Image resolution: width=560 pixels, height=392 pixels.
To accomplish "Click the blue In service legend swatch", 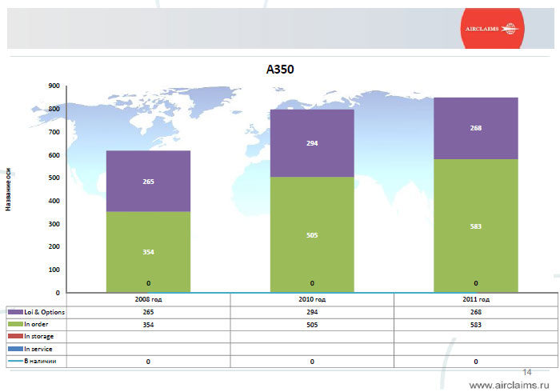I will [15, 349].
